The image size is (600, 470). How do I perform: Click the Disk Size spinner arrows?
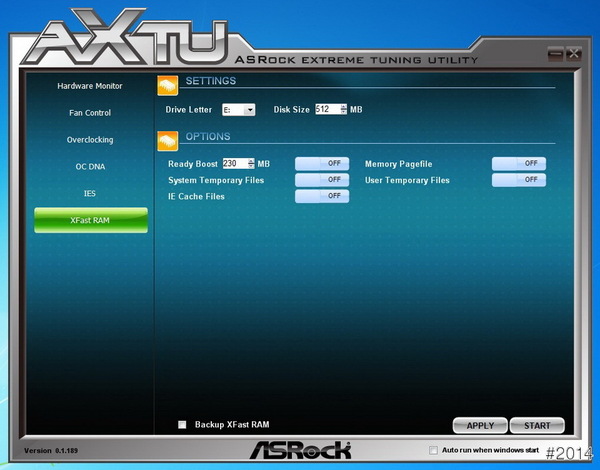point(344,109)
